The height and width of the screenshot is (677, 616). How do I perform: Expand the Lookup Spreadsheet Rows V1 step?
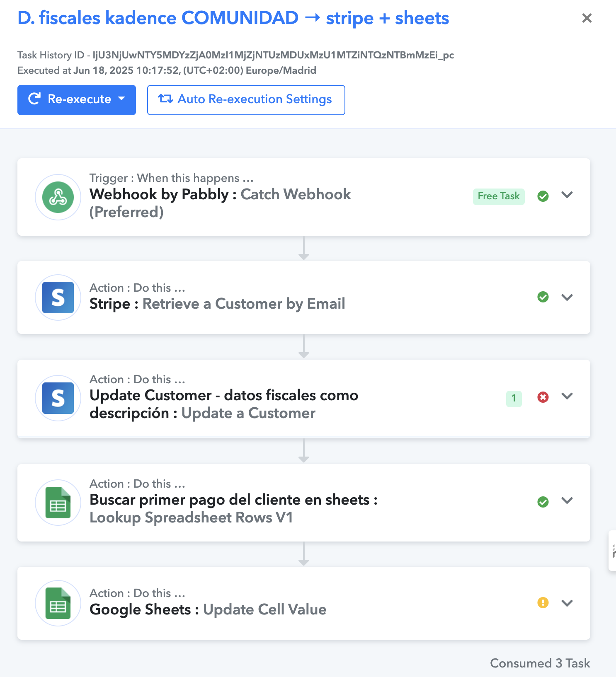coord(567,500)
